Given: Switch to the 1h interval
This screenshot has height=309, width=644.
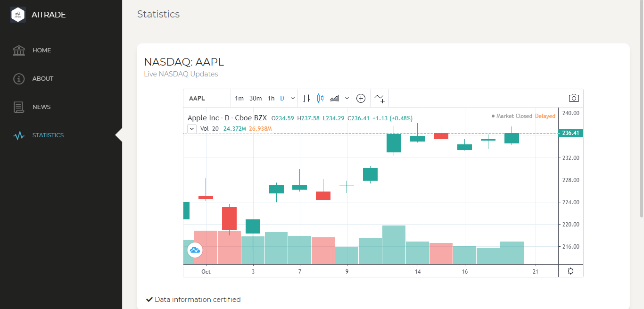Looking at the screenshot, I should (271, 98).
